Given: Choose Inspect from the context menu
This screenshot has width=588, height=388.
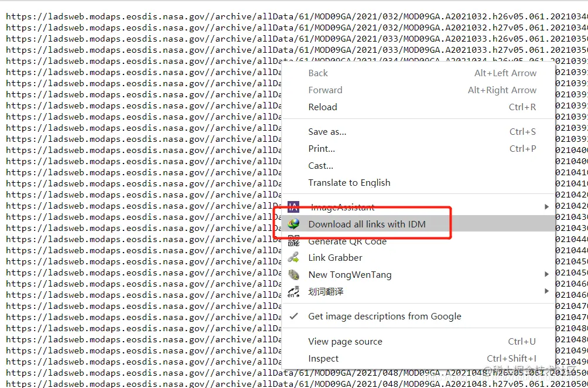Looking at the screenshot, I should pos(418,358).
